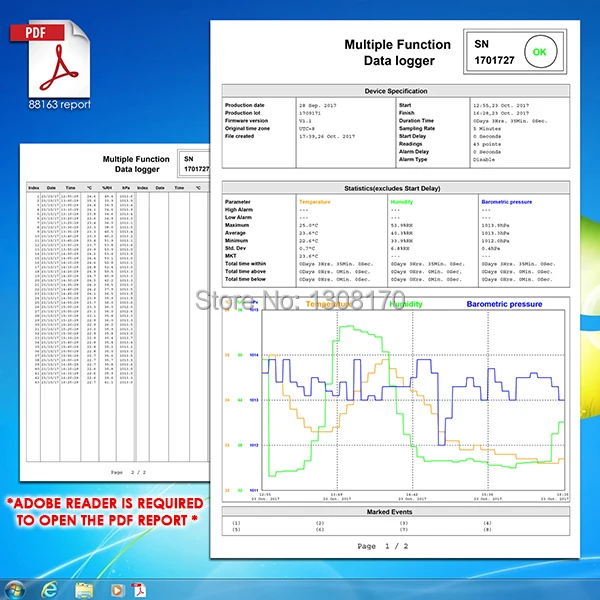Screen dimensions: 600x600
Task: Click green "Humidity" statistics column header
Action: [x=401, y=202]
